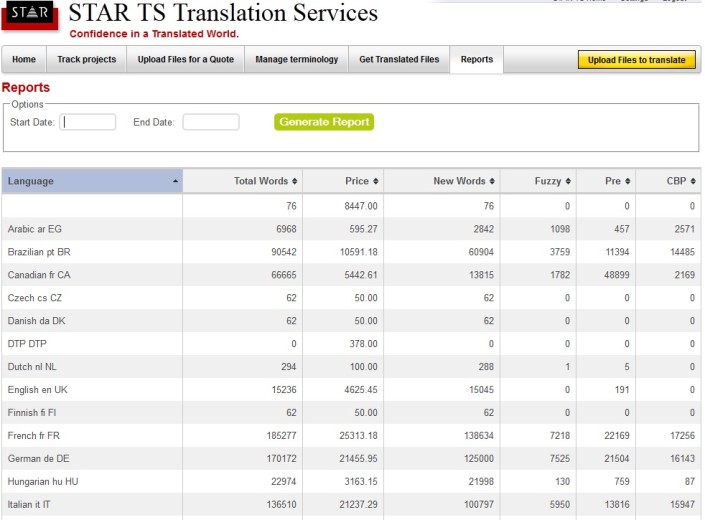
Task: Sort table by Price header
Action: 362,181
